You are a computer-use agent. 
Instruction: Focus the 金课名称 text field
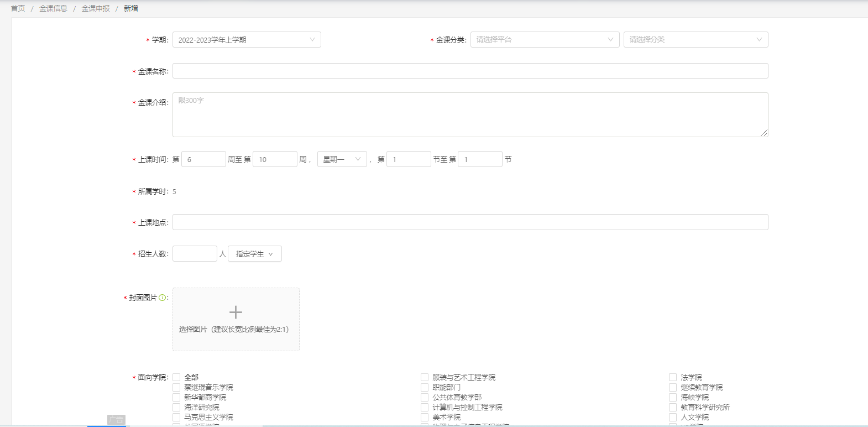470,71
